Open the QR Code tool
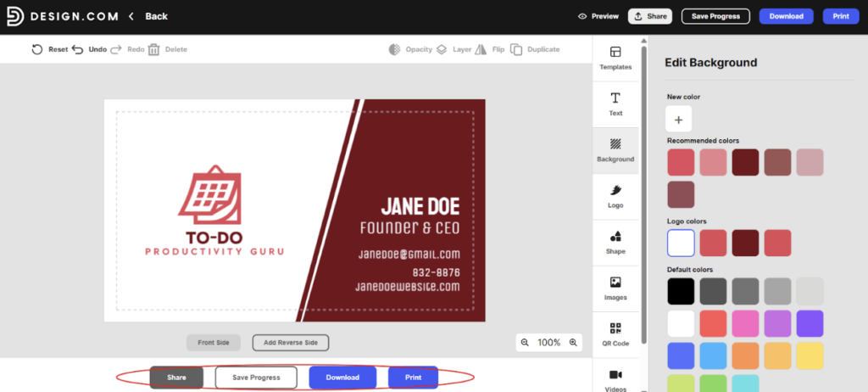868x392 pixels. coord(615,334)
